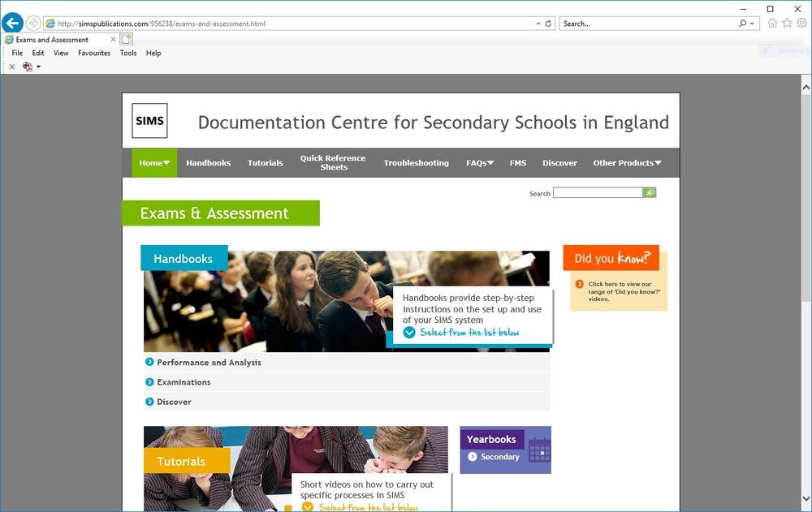
Task: Click the browser back arrow button
Action: (12, 23)
